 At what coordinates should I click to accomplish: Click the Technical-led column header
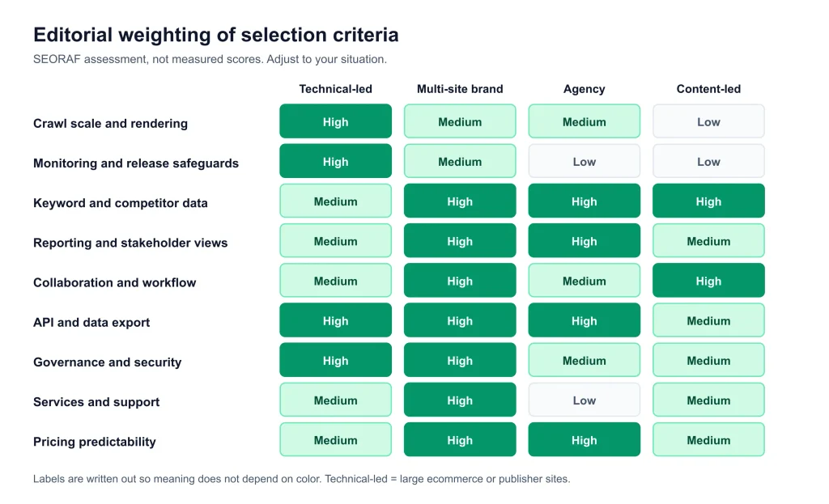click(x=335, y=89)
